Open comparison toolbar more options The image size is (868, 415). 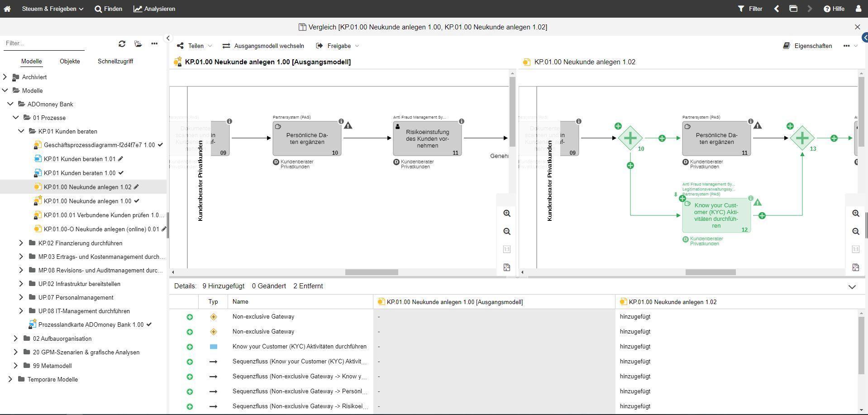click(850, 46)
